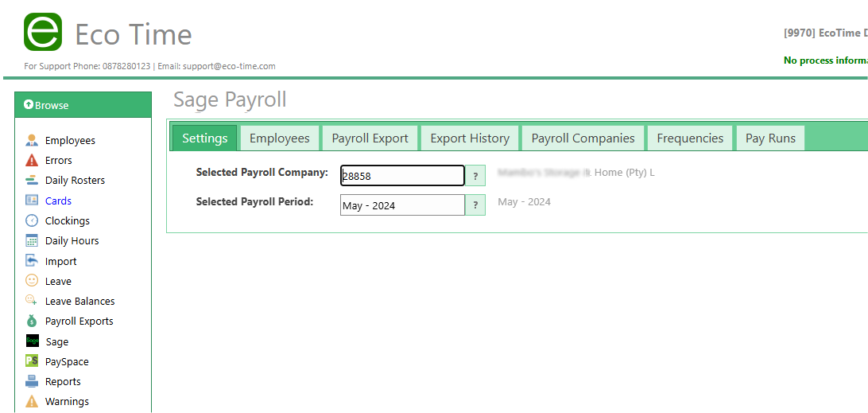868x413 pixels.
Task: Click the Import arrow icon
Action: (x=32, y=260)
